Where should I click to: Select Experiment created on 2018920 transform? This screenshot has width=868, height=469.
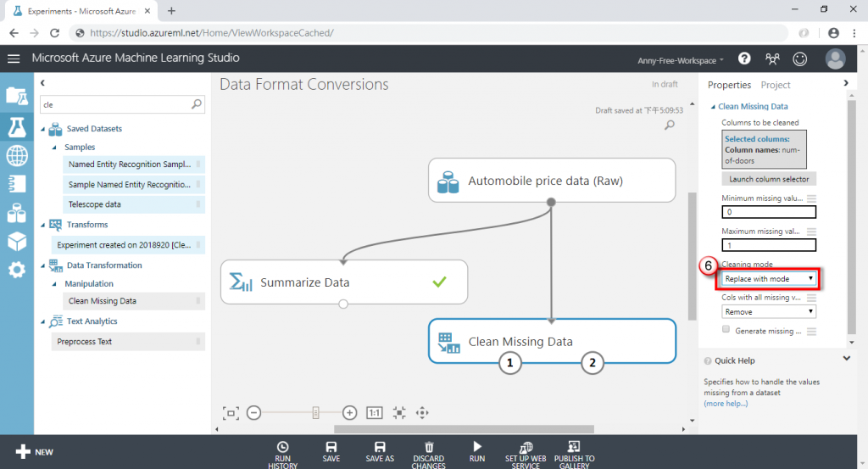pos(128,245)
